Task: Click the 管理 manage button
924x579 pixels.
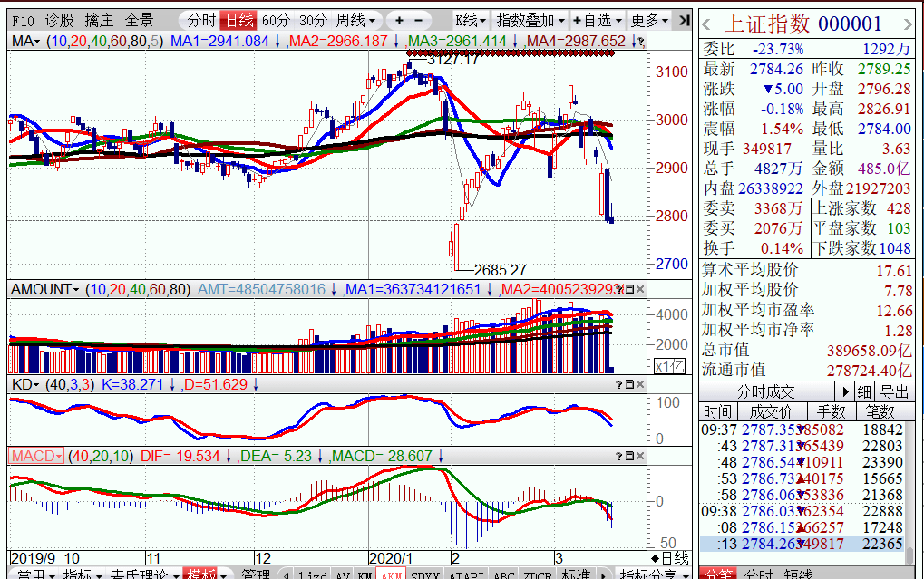Action: click(256, 574)
